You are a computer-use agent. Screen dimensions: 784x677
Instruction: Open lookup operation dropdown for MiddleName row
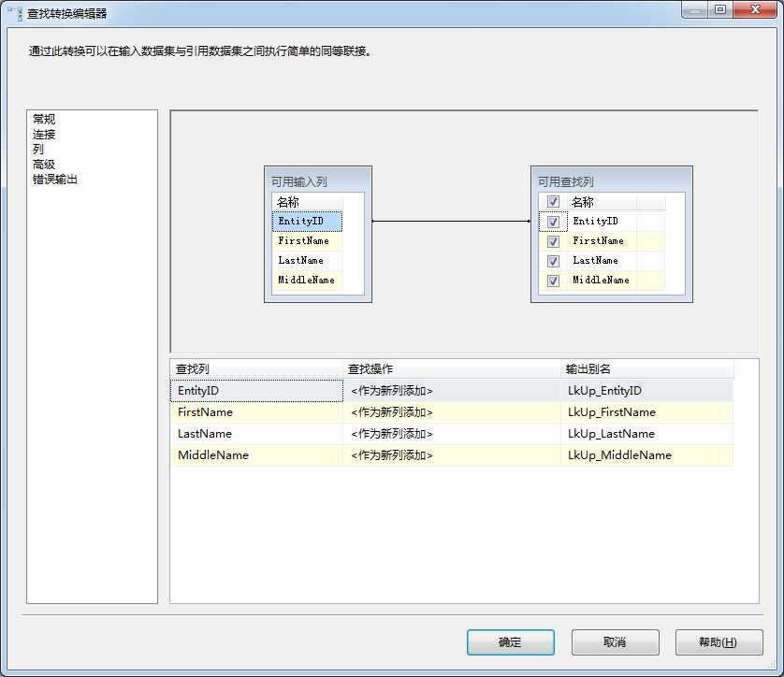coord(452,455)
